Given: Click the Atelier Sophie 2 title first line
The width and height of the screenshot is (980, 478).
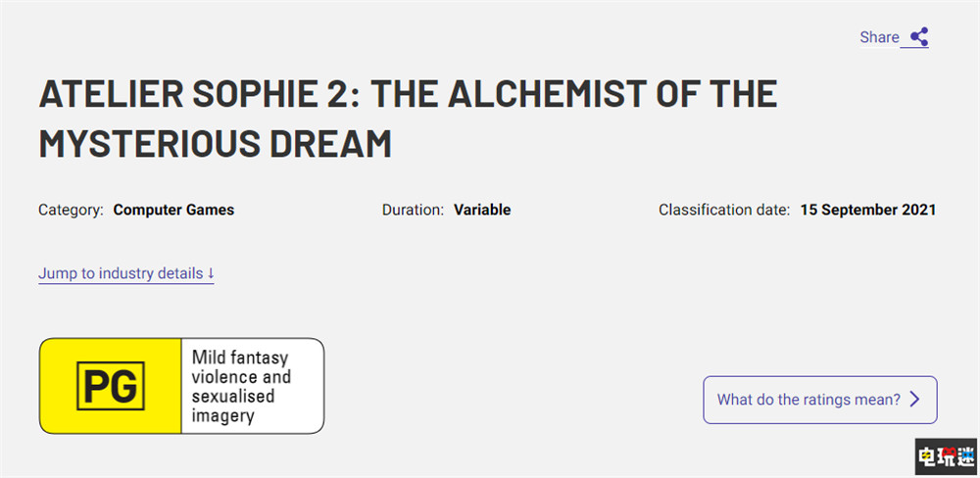Looking at the screenshot, I should click(408, 93).
